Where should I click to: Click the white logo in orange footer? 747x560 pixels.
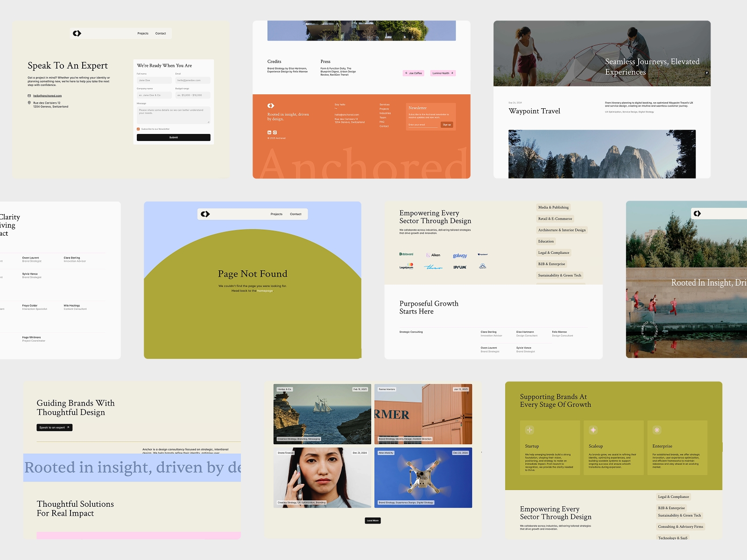(271, 105)
